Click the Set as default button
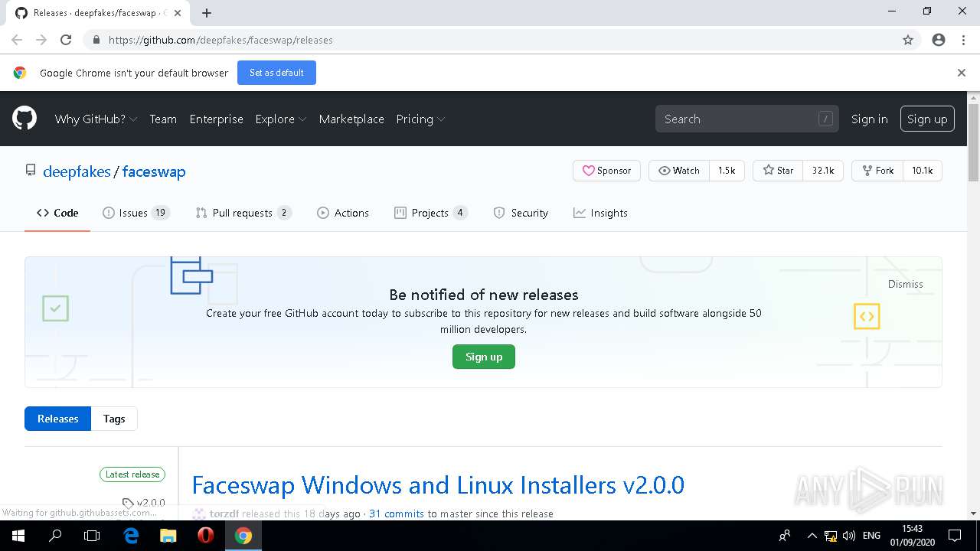 click(276, 73)
